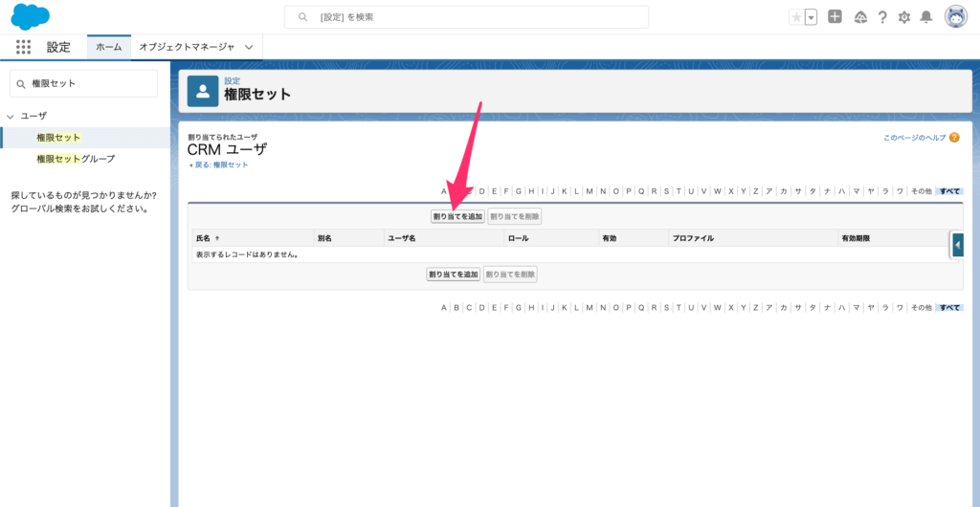Select すべて filter below the table

pos(950,307)
